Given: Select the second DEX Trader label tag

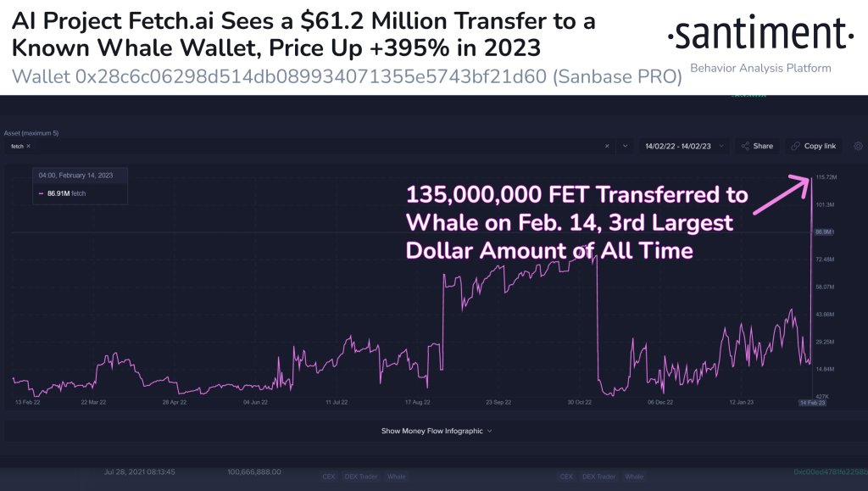Looking at the screenshot, I should tap(598, 477).
